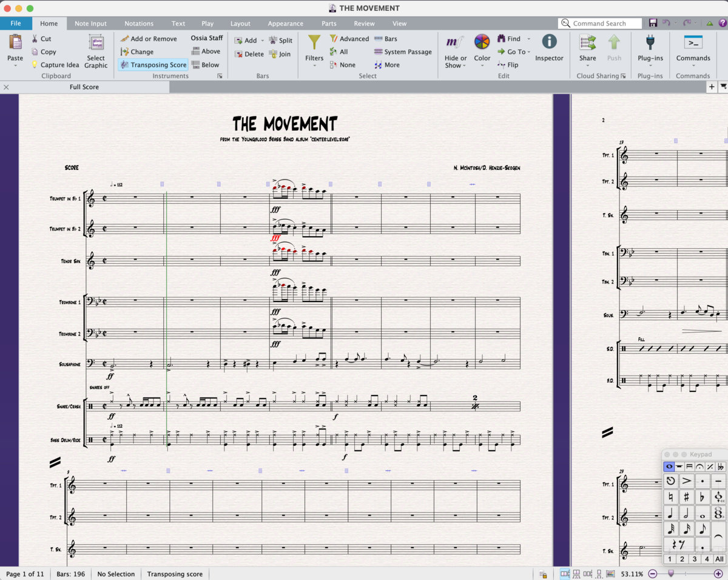The image size is (728, 580).
Task: Select the flat sign on the Keypad
Action: tap(702, 497)
